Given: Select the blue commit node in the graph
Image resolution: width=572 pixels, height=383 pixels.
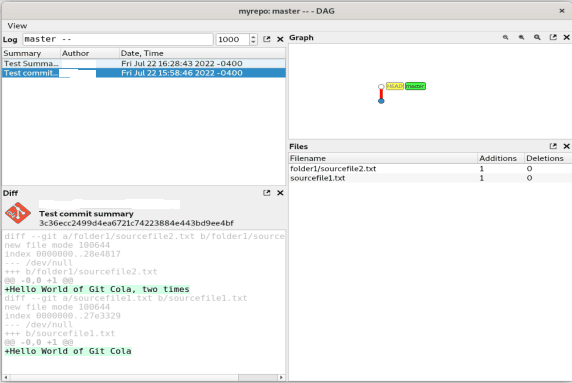Looking at the screenshot, I should pos(381,101).
